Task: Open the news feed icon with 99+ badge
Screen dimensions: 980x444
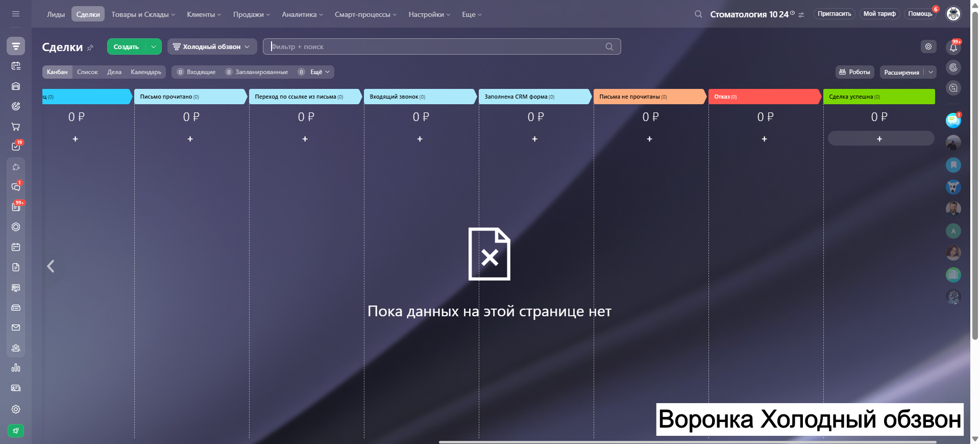Action: (x=16, y=207)
